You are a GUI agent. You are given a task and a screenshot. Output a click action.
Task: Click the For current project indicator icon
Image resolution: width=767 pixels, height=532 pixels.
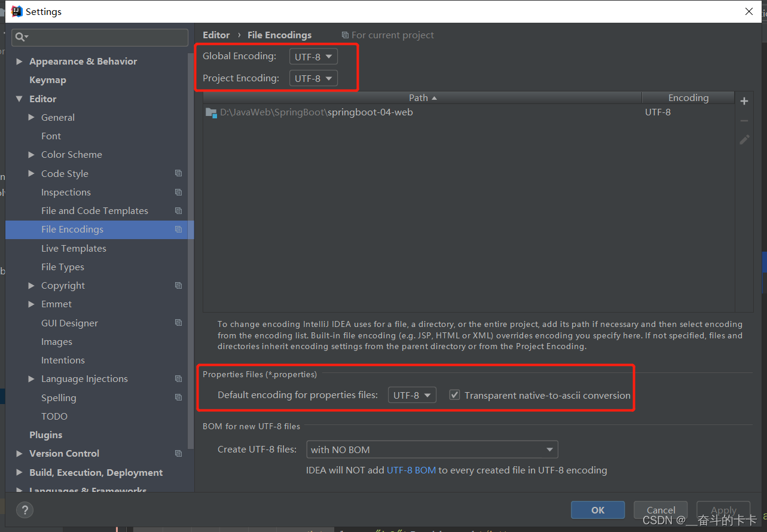click(345, 35)
